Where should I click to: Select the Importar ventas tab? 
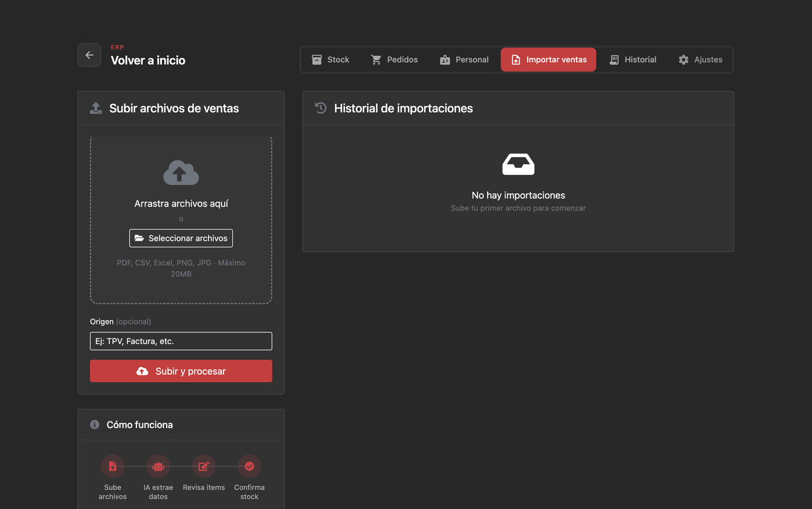(548, 60)
